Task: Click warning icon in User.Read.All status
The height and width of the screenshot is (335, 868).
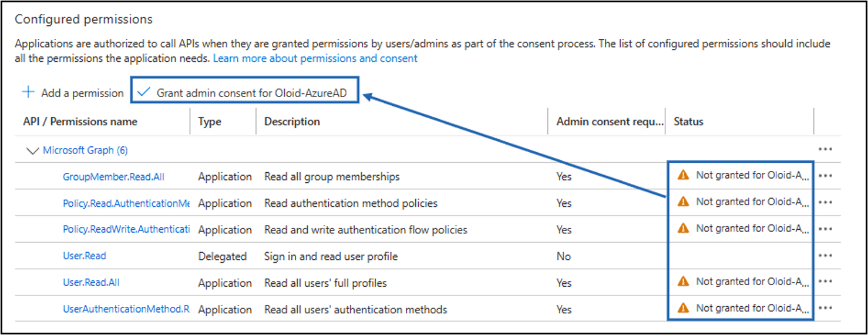Action: point(682,282)
